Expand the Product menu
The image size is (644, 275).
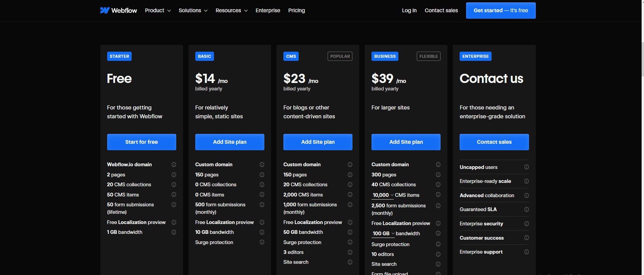[x=158, y=11]
